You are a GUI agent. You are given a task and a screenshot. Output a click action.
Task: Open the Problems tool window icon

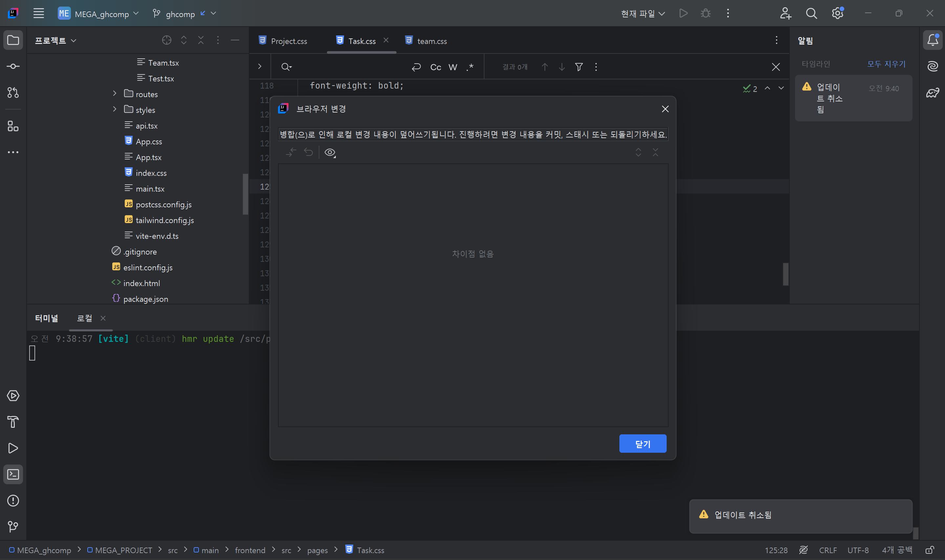13,501
